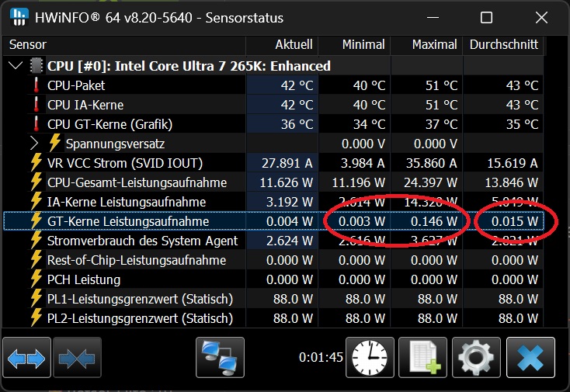Click maximum value 24.397 W
The height and width of the screenshot is (392, 570).
(x=430, y=182)
